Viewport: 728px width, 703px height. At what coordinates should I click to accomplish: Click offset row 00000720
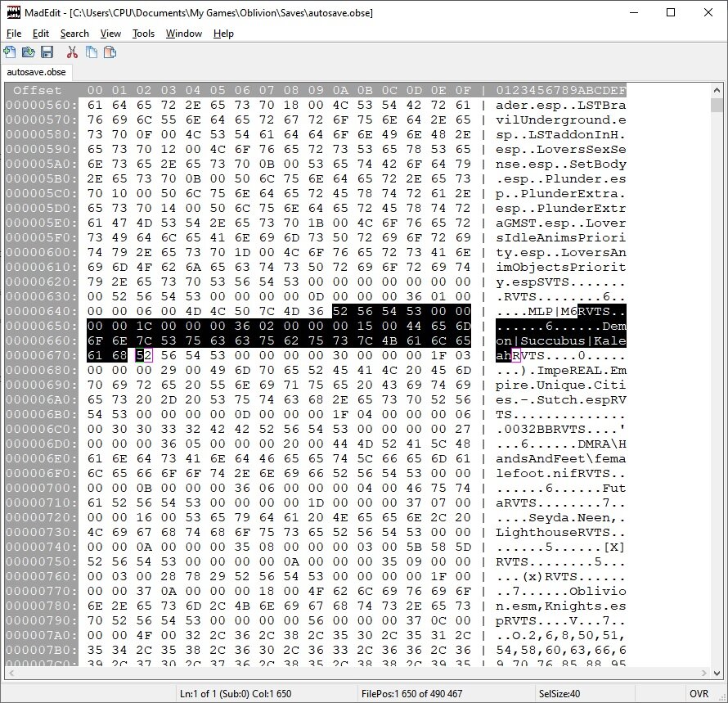pos(42,517)
